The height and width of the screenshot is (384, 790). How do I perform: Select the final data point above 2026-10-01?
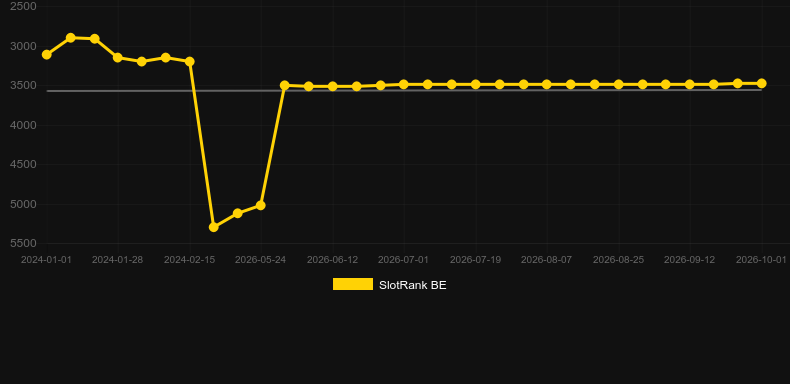click(761, 84)
